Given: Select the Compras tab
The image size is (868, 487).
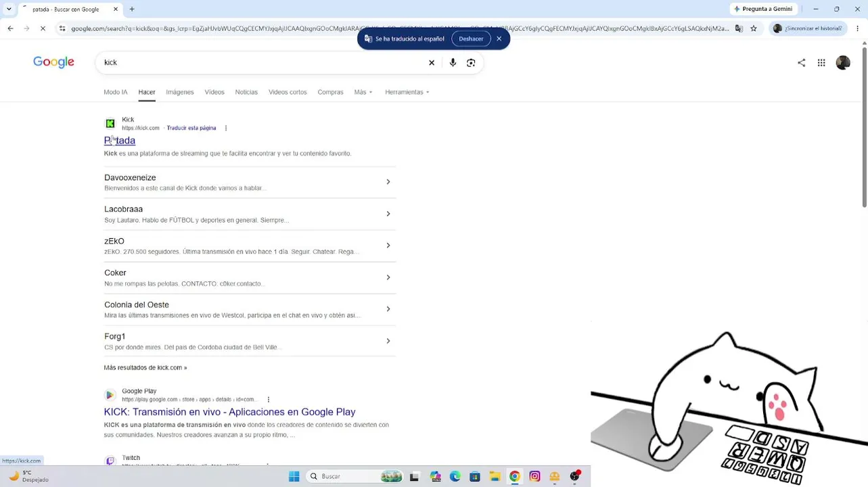Looking at the screenshot, I should tap(330, 92).
